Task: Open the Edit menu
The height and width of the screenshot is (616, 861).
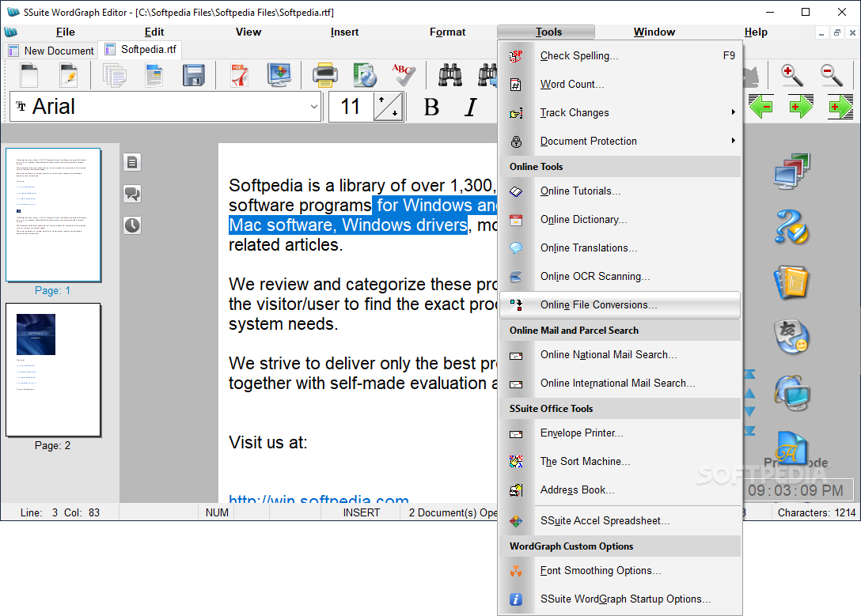Action: click(x=154, y=32)
